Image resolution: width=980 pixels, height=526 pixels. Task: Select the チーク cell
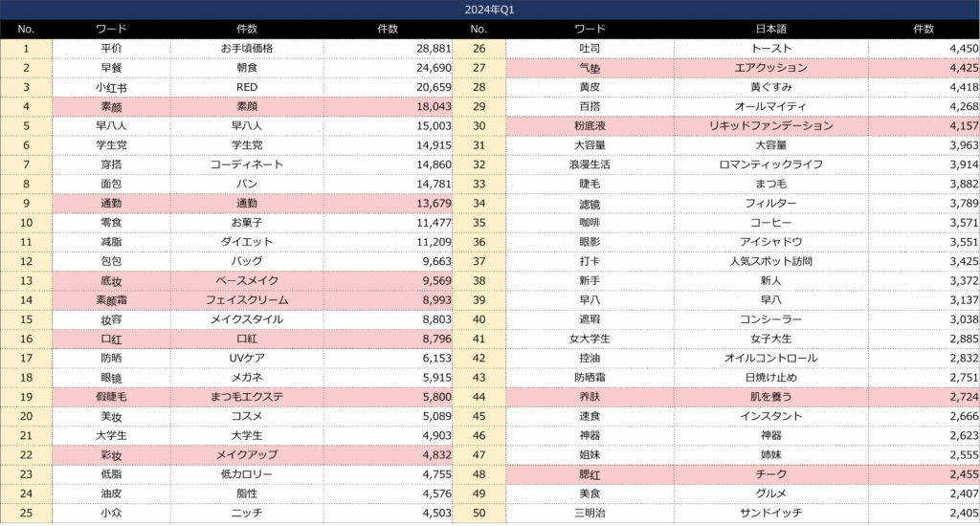770,474
